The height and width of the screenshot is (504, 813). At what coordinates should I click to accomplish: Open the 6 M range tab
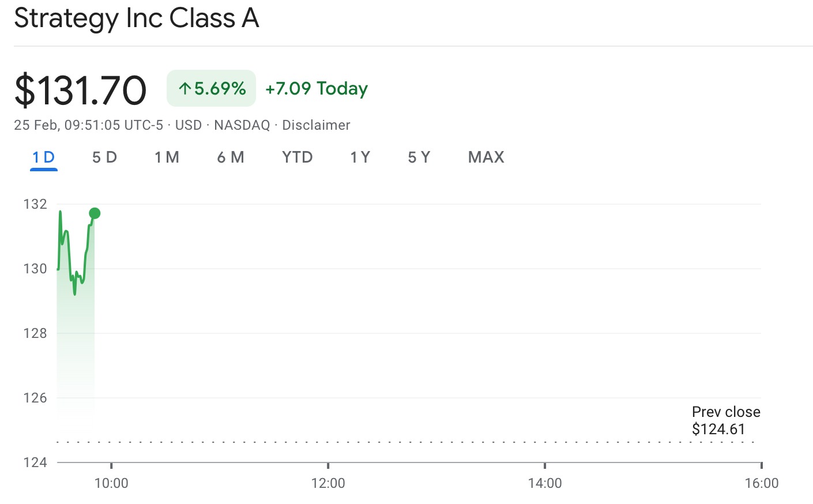231,157
